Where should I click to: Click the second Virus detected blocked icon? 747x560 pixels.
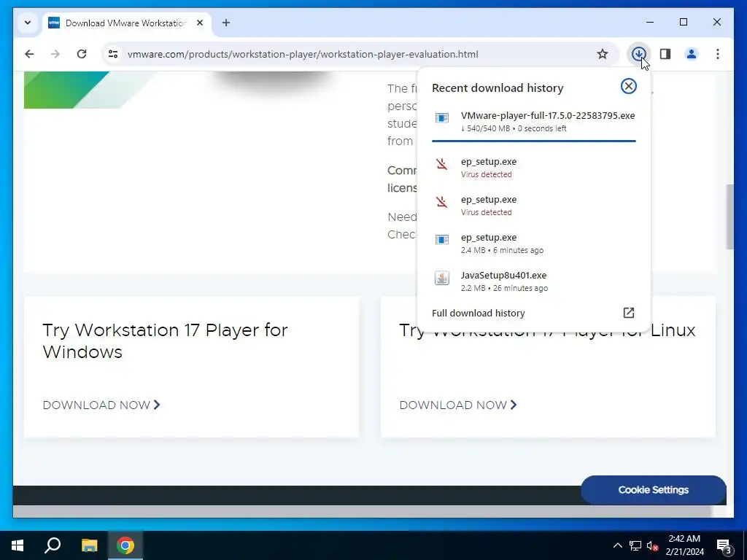click(x=441, y=203)
